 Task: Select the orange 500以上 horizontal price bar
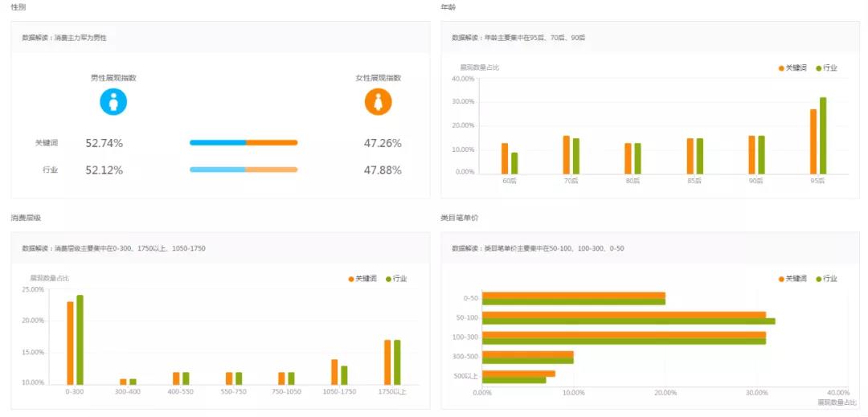pos(518,374)
